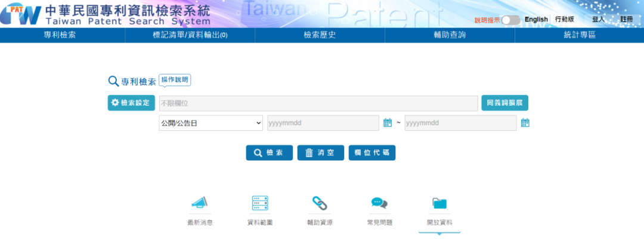Open the 常見問題 chat bubbles icon
644x239 pixels.
379,203
